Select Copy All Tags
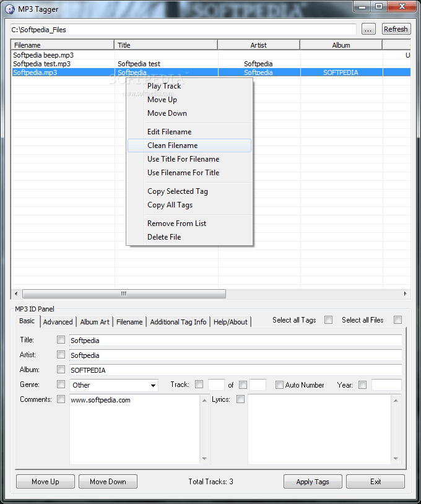The height and width of the screenshot is (504, 421). coord(189,205)
